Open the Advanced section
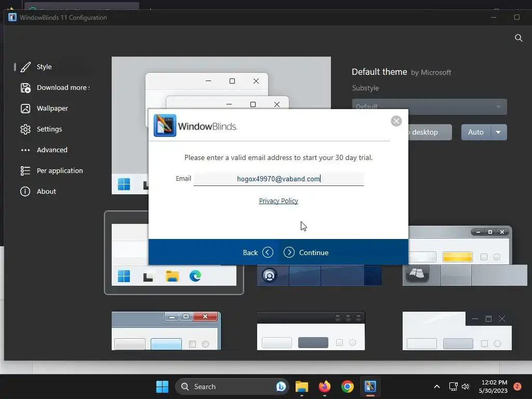The height and width of the screenshot is (399, 532). [52, 150]
